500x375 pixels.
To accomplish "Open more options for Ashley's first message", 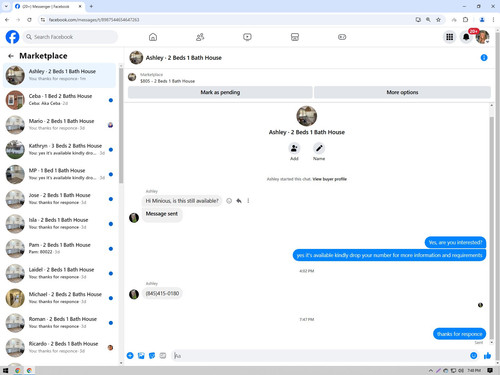I will (248, 201).
